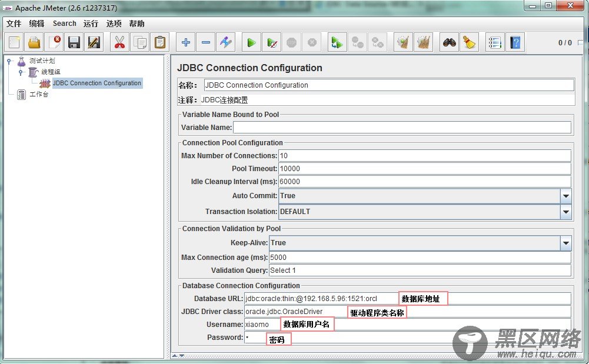Viewport: 589px width, 364px height.
Task: Open the Keep-Alive dropdown
Action: pyautogui.click(x=565, y=243)
